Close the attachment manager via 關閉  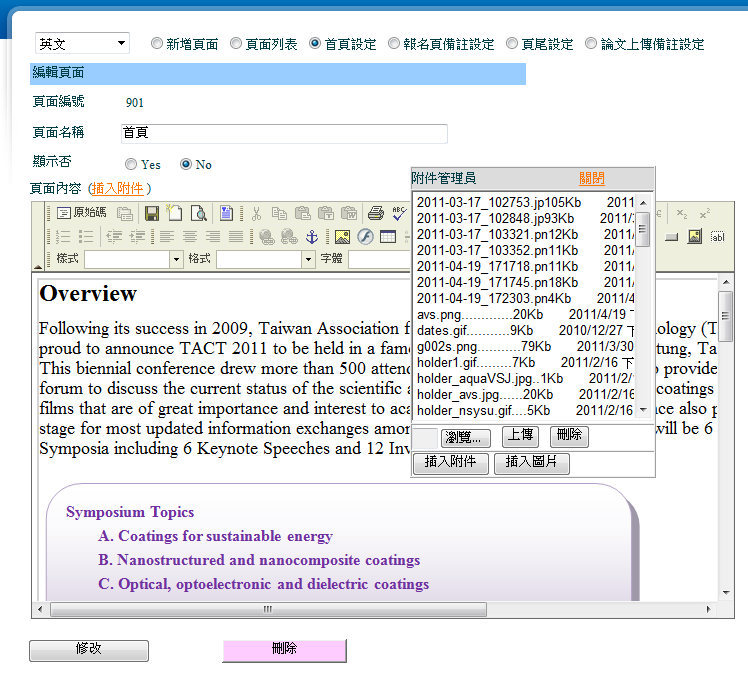click(591, 178)
